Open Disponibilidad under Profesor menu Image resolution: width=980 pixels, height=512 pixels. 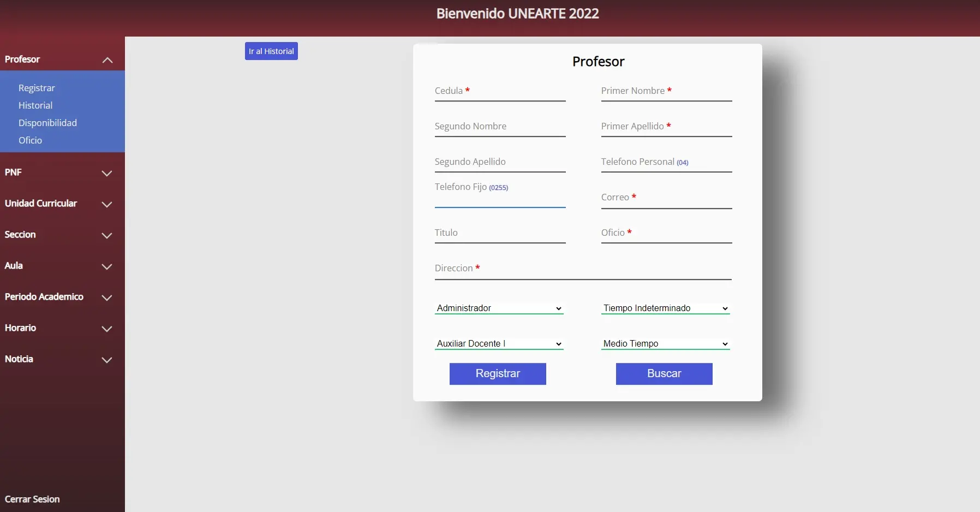tap(47, 123)
